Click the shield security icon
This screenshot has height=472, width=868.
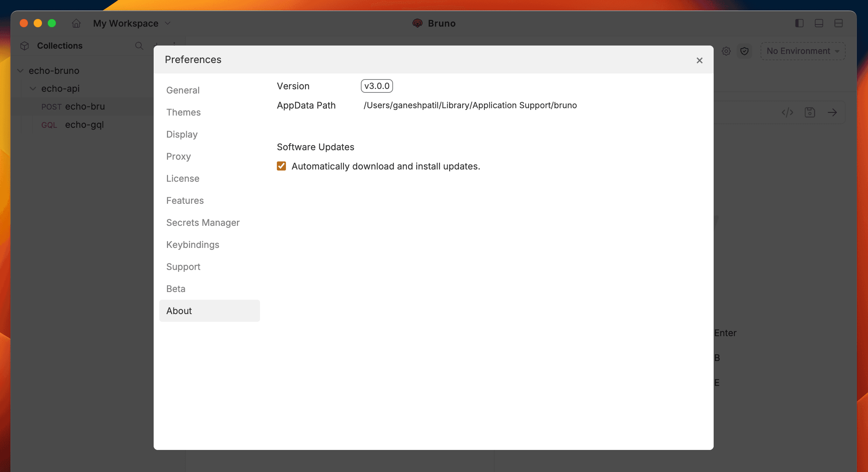(x=744, y=51)
